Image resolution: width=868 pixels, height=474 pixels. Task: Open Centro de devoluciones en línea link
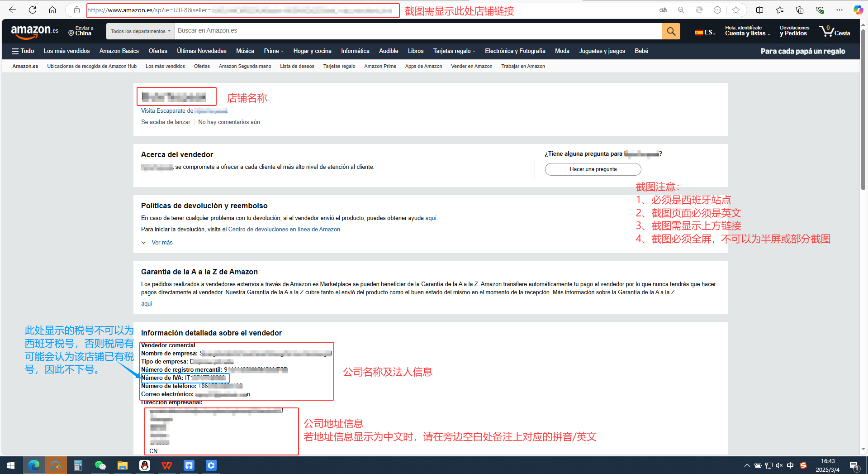[x=284, y=230]
